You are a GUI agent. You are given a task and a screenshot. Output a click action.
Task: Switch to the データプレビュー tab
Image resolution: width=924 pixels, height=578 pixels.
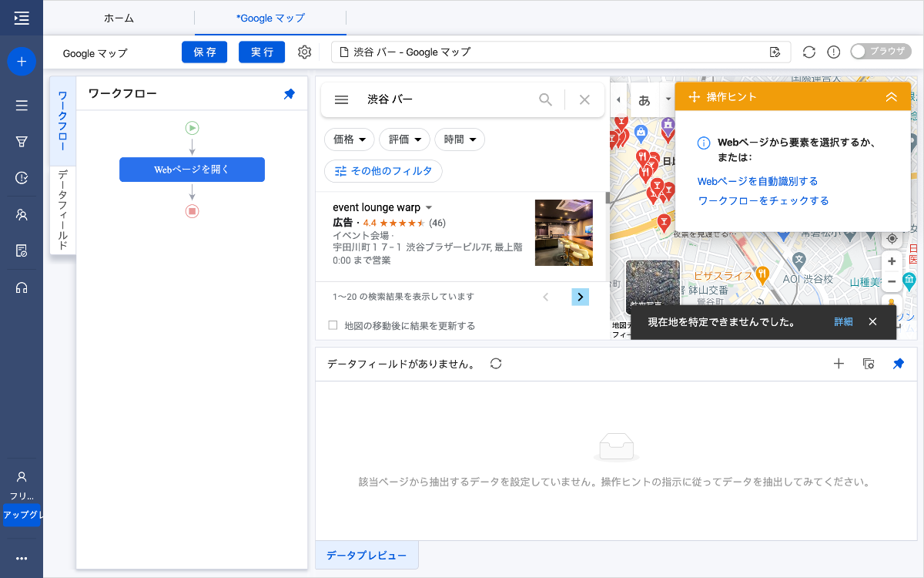pyautogui.click(x=367, y=555)
